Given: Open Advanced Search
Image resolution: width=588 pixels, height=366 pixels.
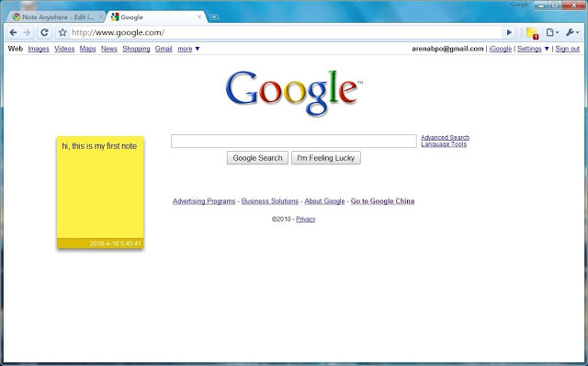Looking at the screenshot, I should pyautogui.click(x=445, y=137).
